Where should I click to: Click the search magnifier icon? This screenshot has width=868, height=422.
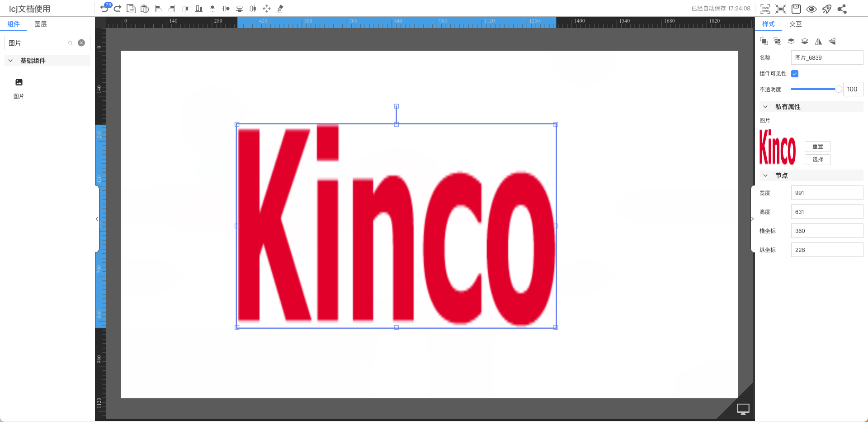[x=71, y=43]
